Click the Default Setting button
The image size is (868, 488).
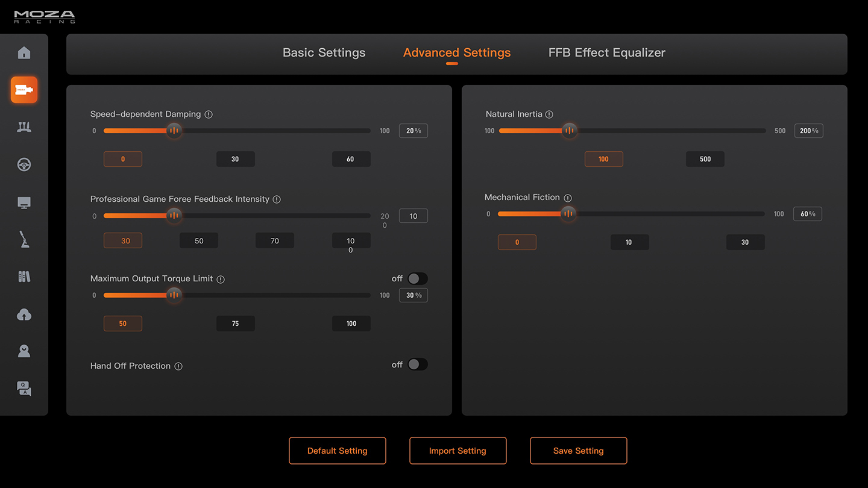click(338, 451)
